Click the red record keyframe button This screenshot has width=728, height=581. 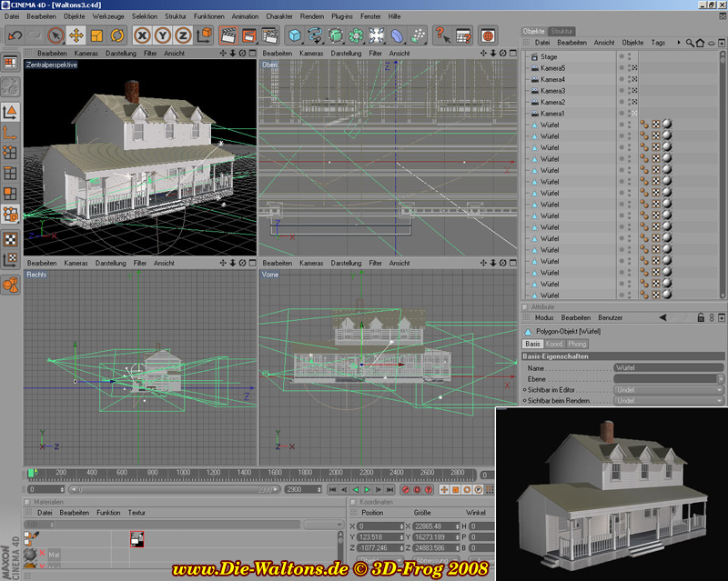click(406, 489)
